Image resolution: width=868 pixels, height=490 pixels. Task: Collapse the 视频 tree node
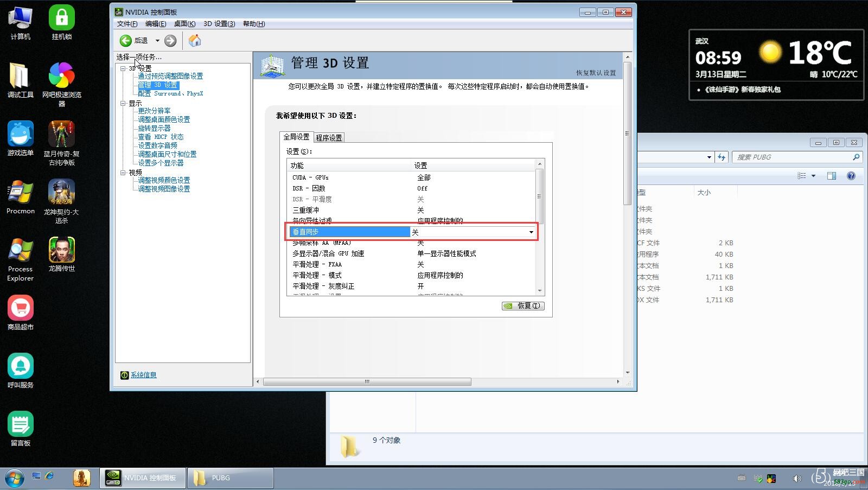click(123, 173)
